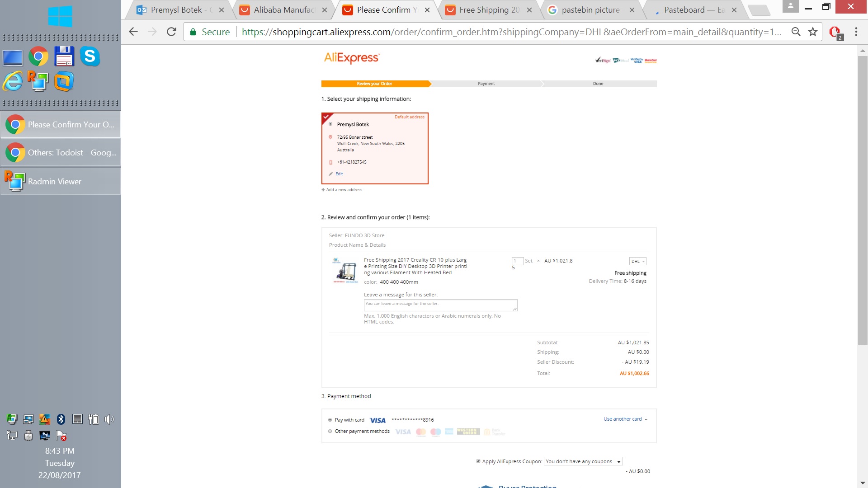The height and width of the screenshot is (488, 868).
Task: Click the green secure padlock icon
Action: 193,32
